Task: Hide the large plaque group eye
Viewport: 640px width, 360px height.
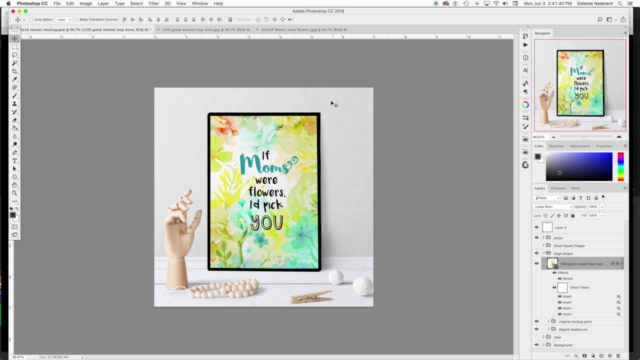Action: (x=537, y=253)
